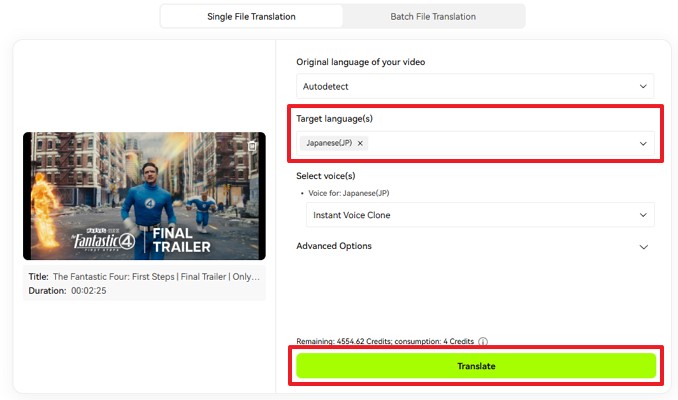Click the credits consumption info icon
Viewport: 678px width, 400px height.
(483, 341)
